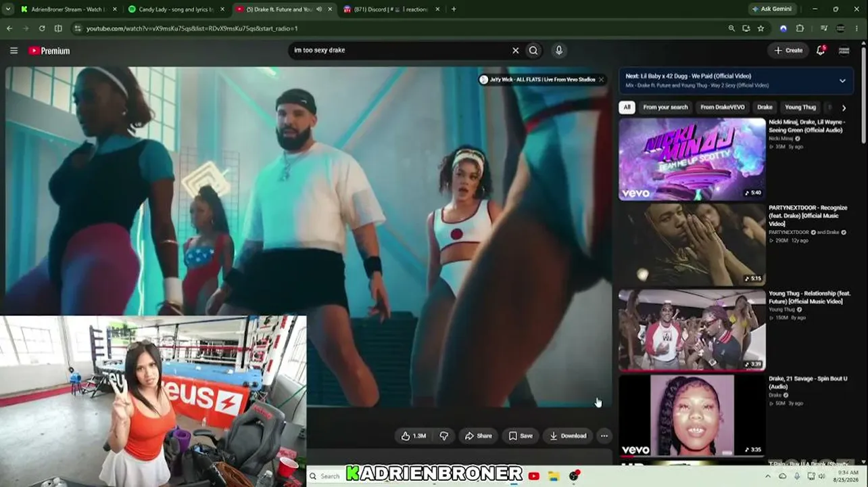
Task: Open a new browser tab
Action: coord(454,9)
